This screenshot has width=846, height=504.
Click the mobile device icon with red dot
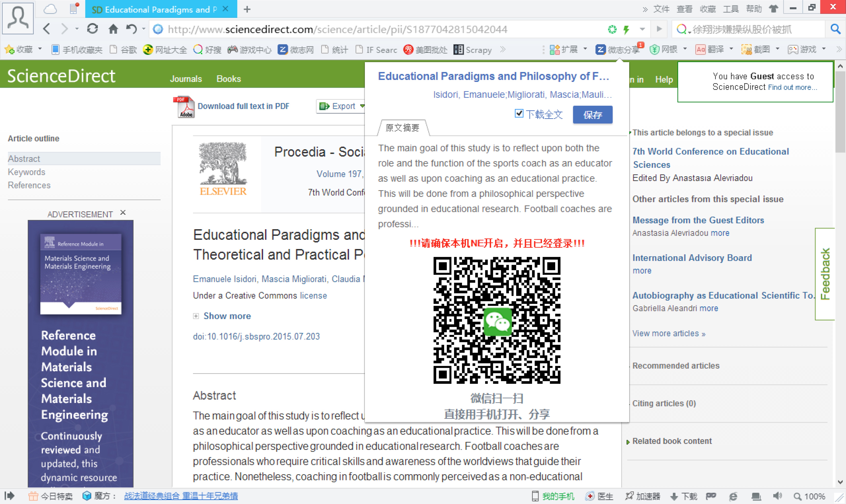[x=74, y=8]
